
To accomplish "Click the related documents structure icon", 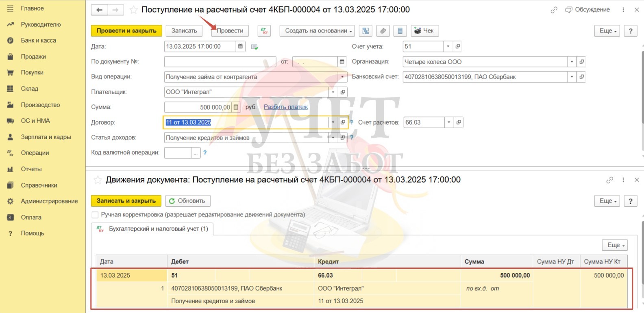I will (366, 31).
